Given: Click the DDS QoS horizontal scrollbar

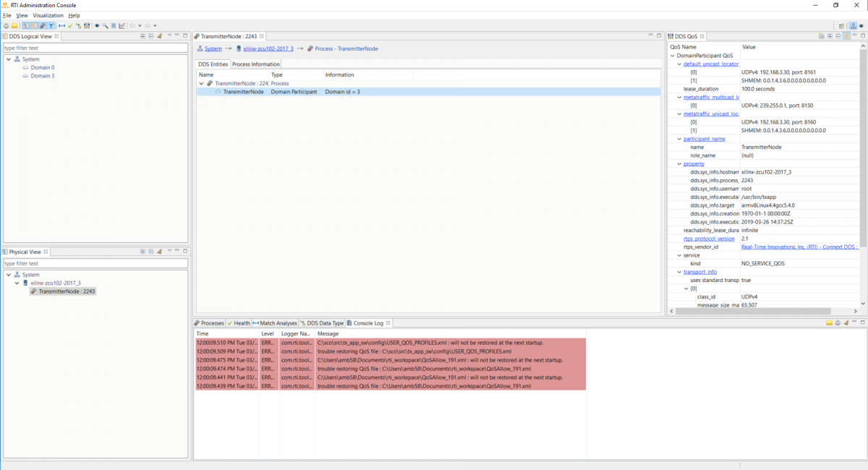Looking at the screenshot, I should click(x=754, y=311).
